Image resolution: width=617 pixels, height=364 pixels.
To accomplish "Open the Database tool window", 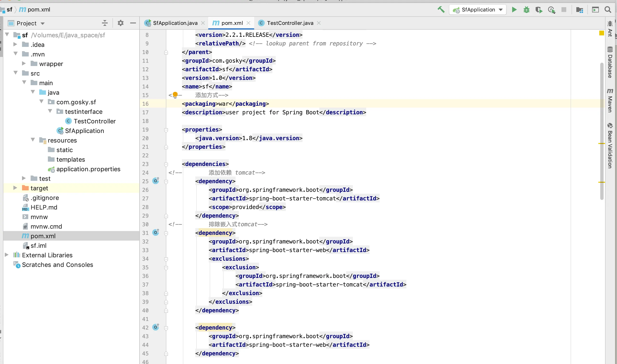I will click(610, 62).
